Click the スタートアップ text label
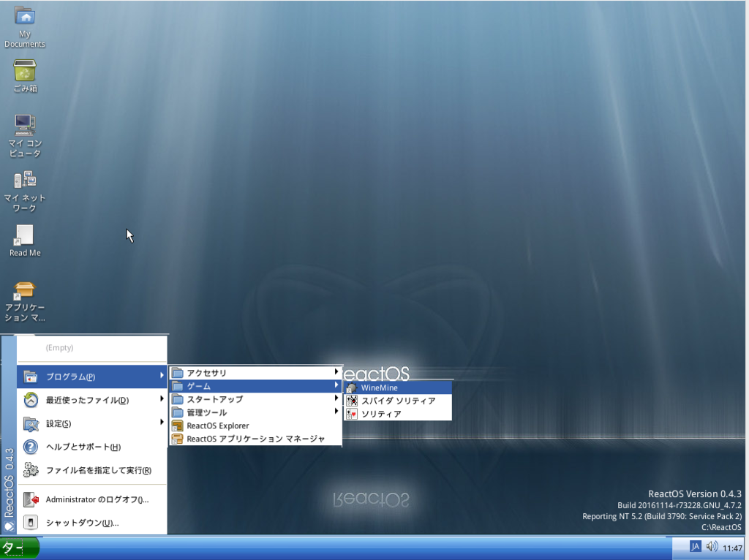 214,399
